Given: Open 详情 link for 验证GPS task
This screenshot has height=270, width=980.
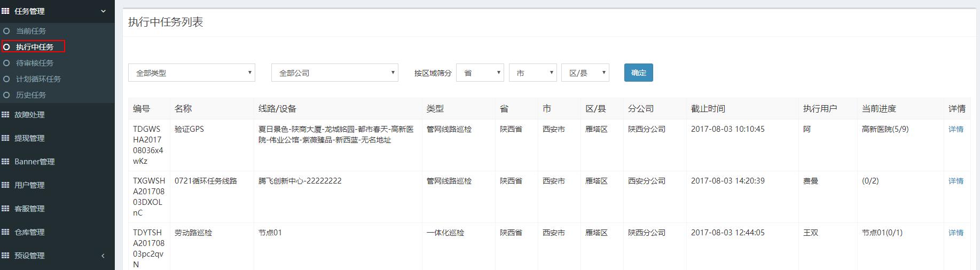Looking at the screenshot, I should (956, 129).
